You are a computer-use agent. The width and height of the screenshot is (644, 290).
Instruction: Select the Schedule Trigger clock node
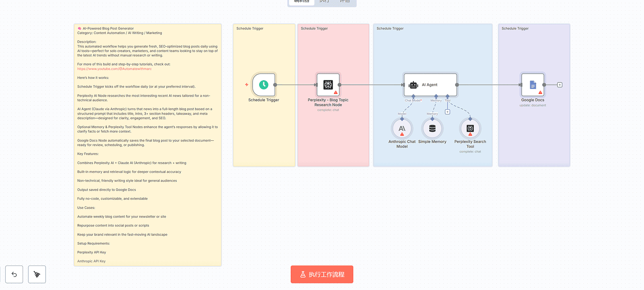pyautogui.click(x=264, y=85)
